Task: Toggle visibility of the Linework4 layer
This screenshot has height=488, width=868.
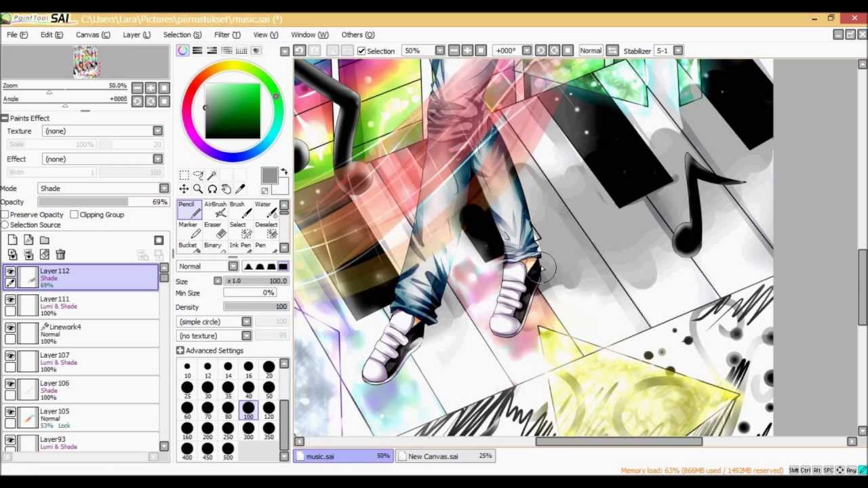Action: click(x=10, y=327)
